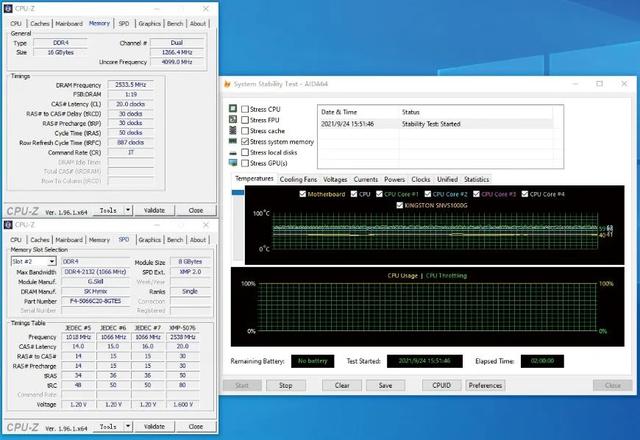Click the Stop button in AIDA64
The width and height of the screenshot is (640, 440).
tap(286, 385)
